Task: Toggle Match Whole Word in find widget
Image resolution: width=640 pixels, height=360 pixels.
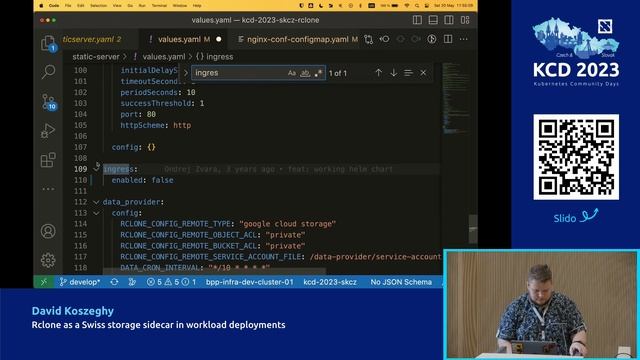Action: (x=305, y=73)
